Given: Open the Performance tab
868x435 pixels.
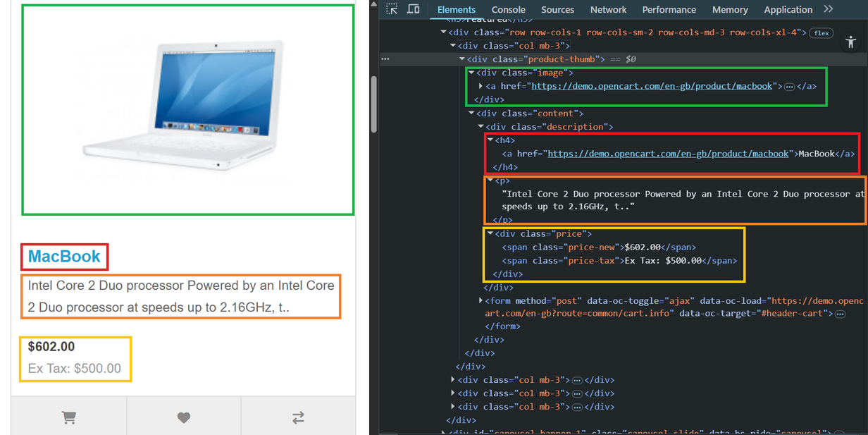Looking at the screenshot, I should [x=669, y=9].
